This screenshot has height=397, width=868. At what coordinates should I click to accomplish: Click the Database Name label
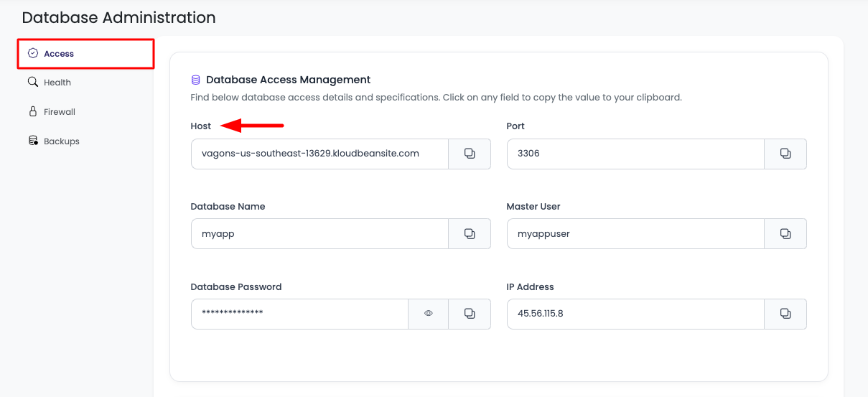click(x=228, y=207)
